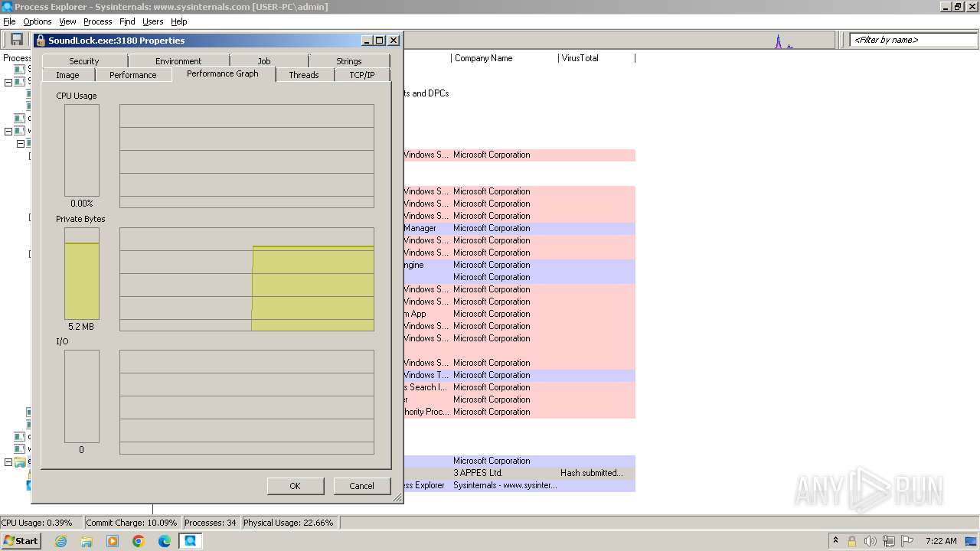Viewport: 980px width, 551px height.
Task: Sort by VirusTotal column header
Action: [596, 58]
